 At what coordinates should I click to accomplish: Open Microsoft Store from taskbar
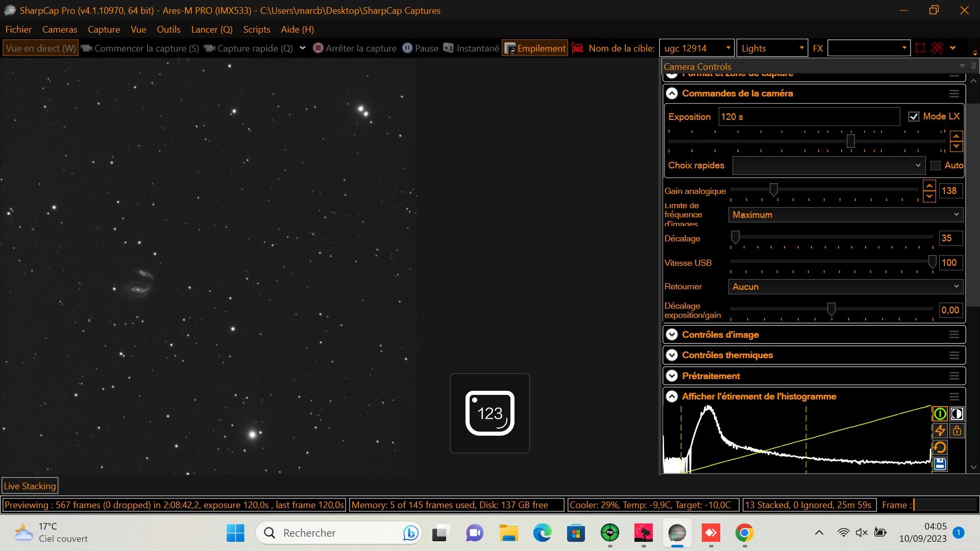tap(576, 533)
